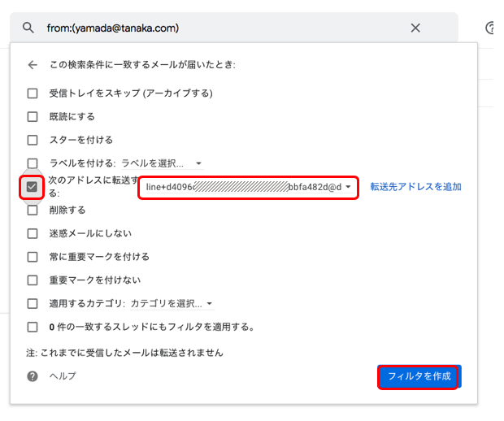This screenshot has width=504, height=421.
Task: Check 受信トレイをスキップ (アーカイブする)
Action: [33, 93]
